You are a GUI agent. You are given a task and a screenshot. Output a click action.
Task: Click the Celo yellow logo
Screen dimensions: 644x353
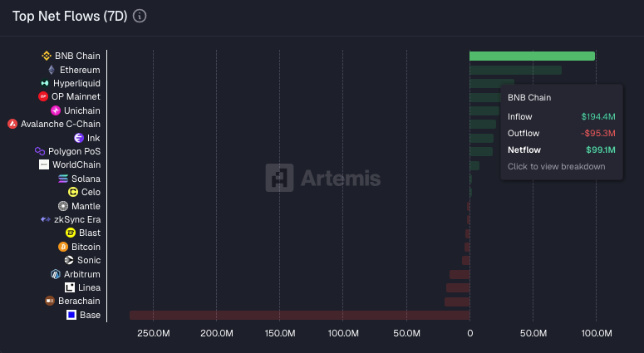tap(73, 192)
